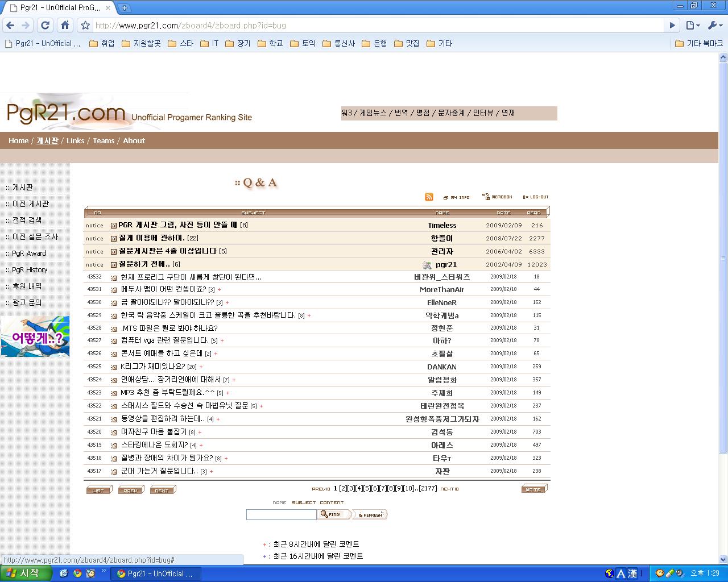Open the MEMOBOX icon link

[x=497, y=197]
